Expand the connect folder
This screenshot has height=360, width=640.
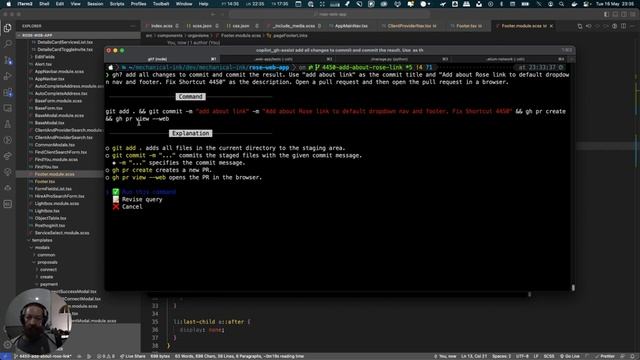click(48, 269)
